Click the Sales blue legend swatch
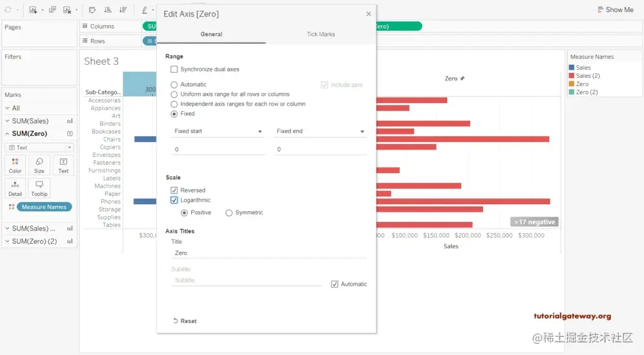This screenshot has height=355, width=644. pos(571,67)
